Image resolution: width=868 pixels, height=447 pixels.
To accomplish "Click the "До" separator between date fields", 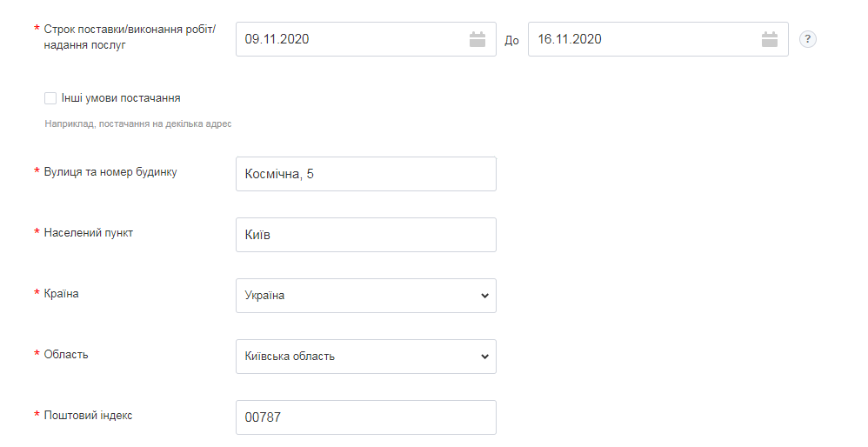I will tap(511, 40).
